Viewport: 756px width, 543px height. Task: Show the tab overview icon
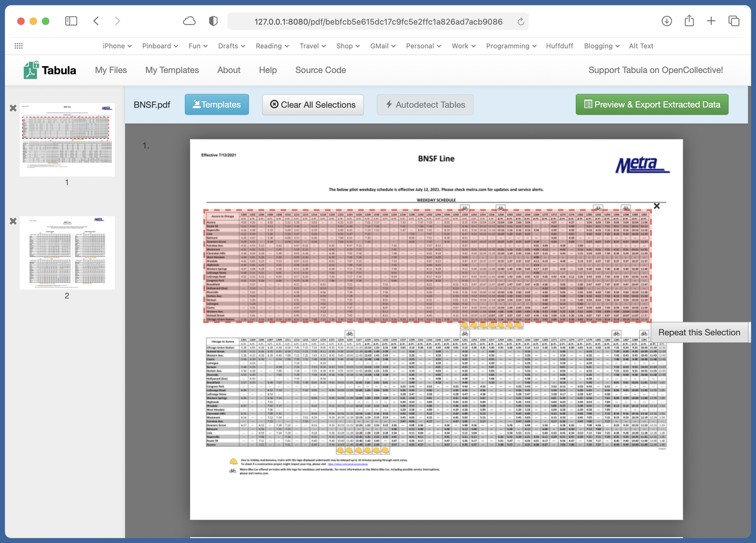[x=734, y=21]
